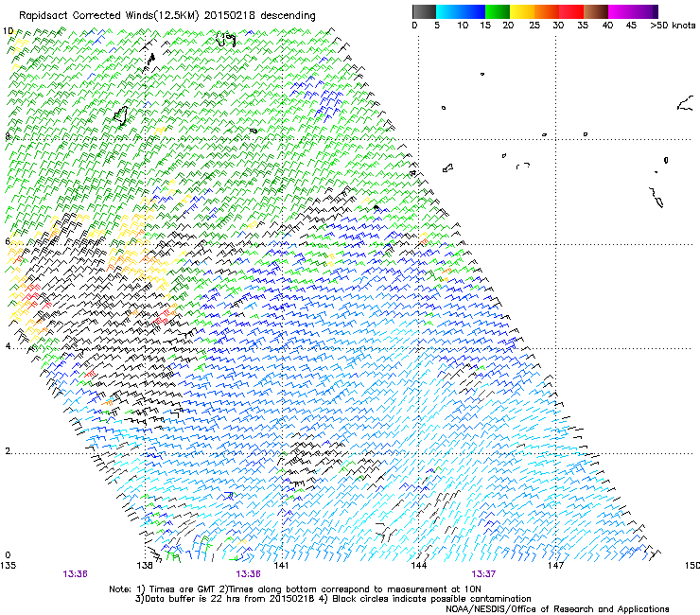Click the latitude label '2'
700x615 pixels.
point(8,450)
